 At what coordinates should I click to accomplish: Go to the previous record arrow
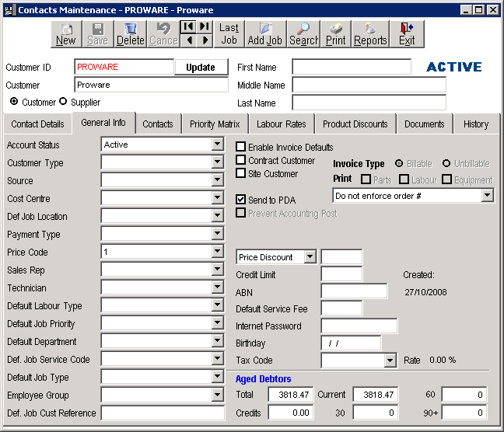tap(189, 40)
